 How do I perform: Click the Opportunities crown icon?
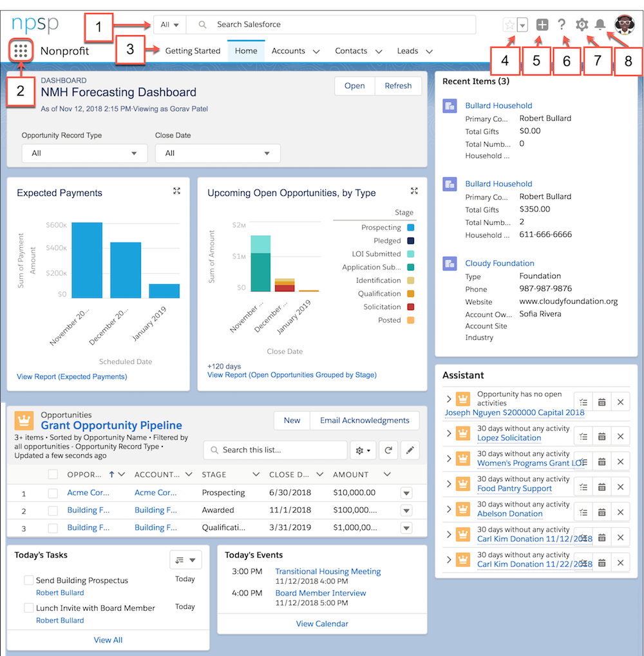(x=24, y=420)
